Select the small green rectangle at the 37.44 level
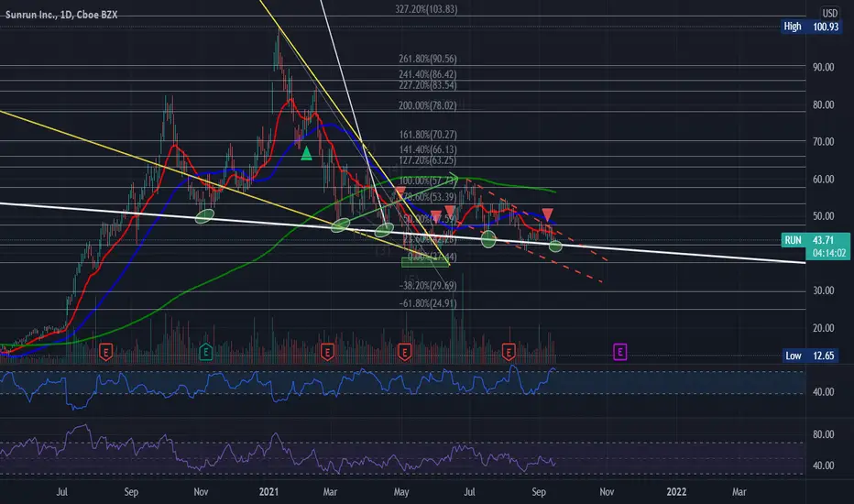Screen dimensions: 854x504 click(x=425, y=263)
